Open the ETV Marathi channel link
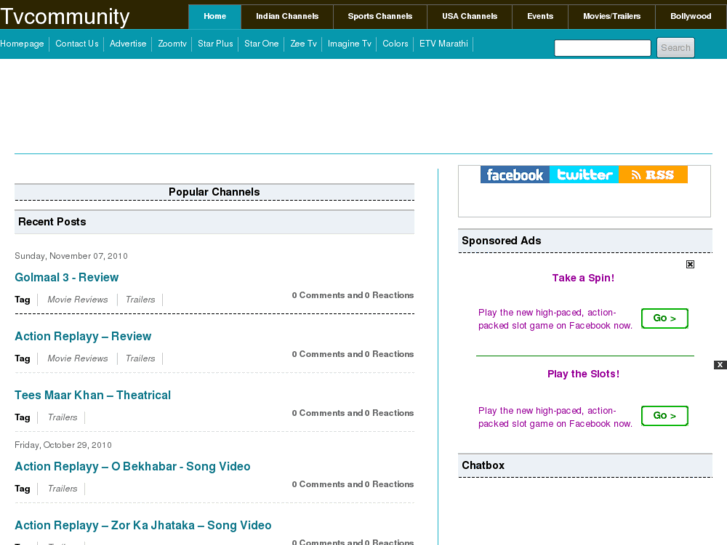Viewport: 727px width, 545px height. (444, 44)
